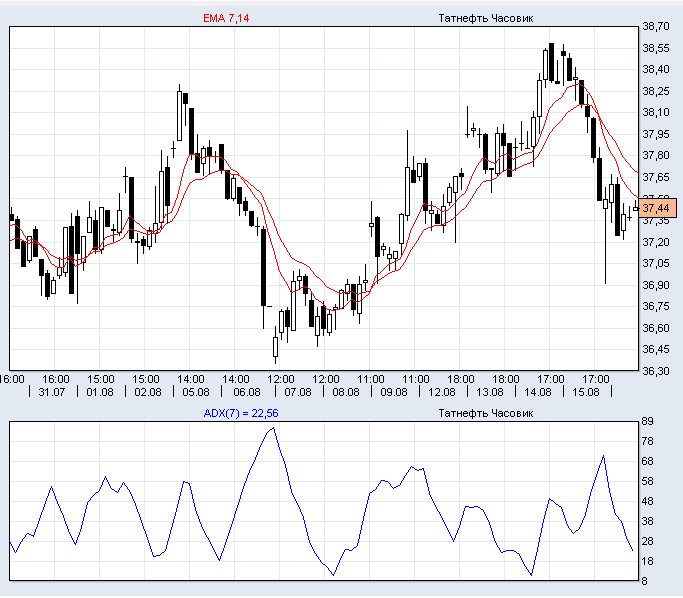Click the EMA 7,14 indicator label

click(x=226, y=18)
